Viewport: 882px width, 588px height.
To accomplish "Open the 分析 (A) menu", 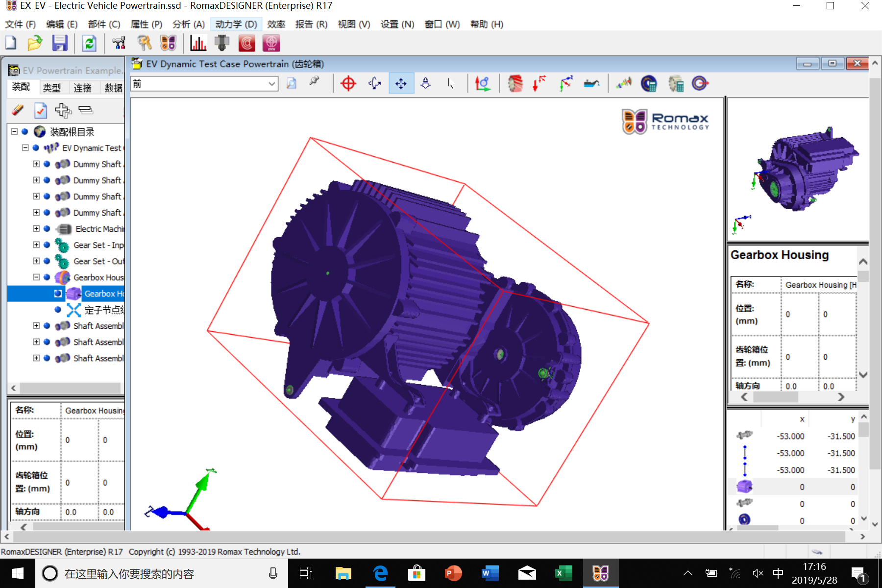I will coord(189,24).
